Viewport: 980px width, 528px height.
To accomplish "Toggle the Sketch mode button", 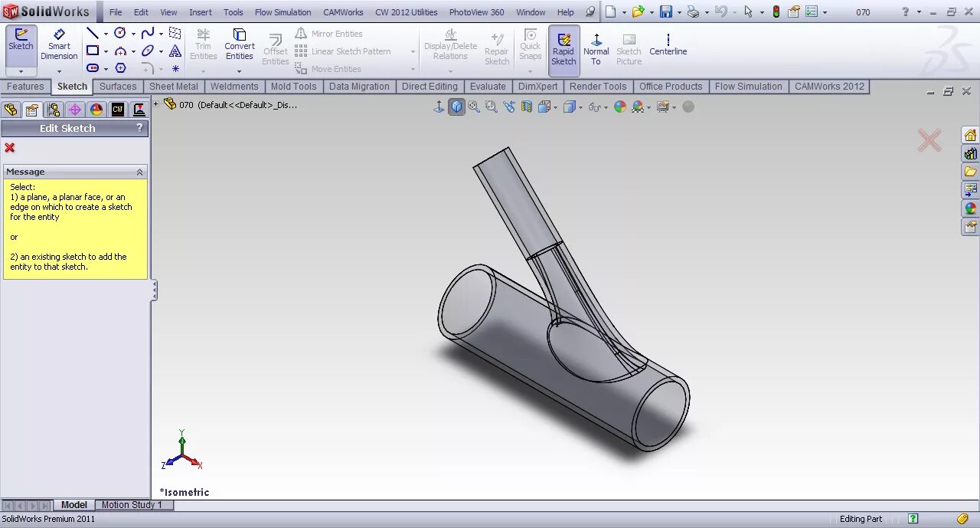I will 21,45.
